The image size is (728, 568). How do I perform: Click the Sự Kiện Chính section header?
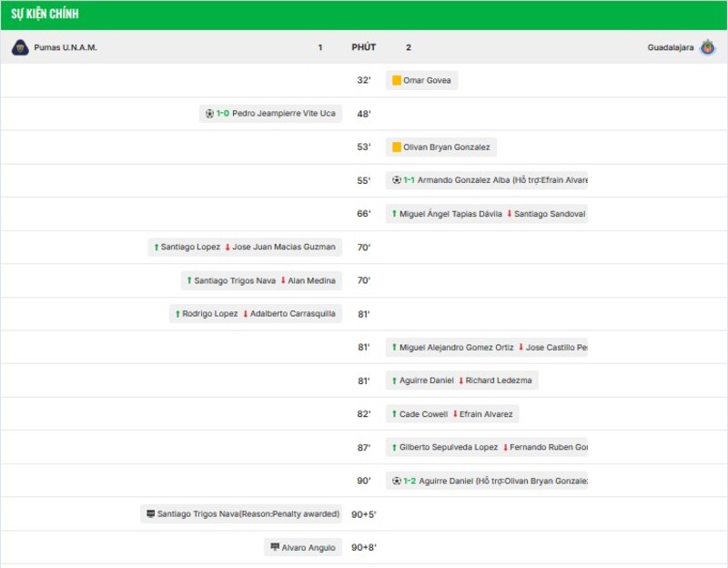(45, 15)
